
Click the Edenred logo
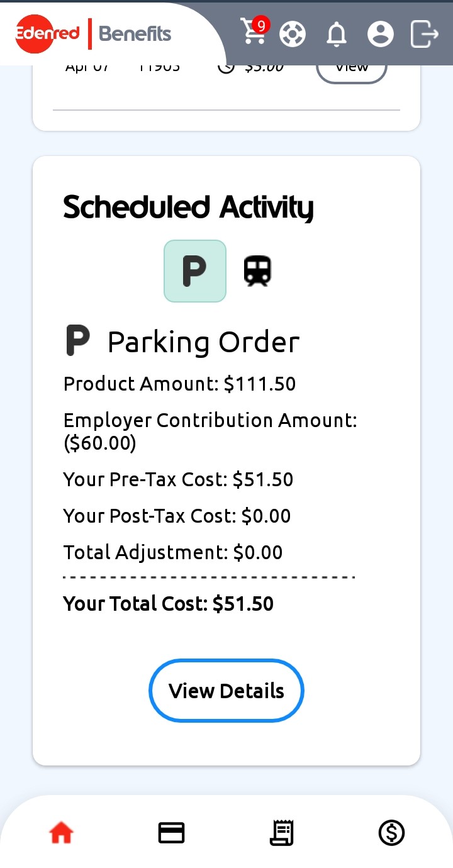pyautogui.click(x=48, y=33)
